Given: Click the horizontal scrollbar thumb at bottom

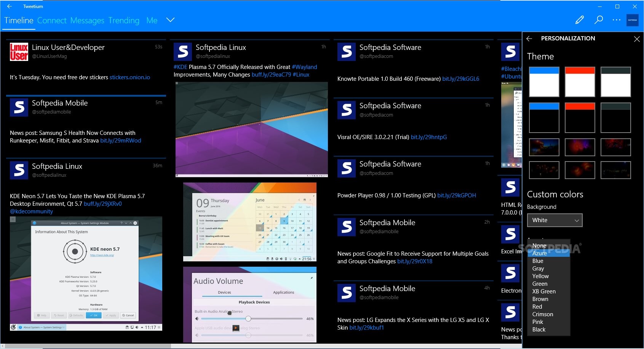Looking at the screenshot, I should [x=88, y=346].
